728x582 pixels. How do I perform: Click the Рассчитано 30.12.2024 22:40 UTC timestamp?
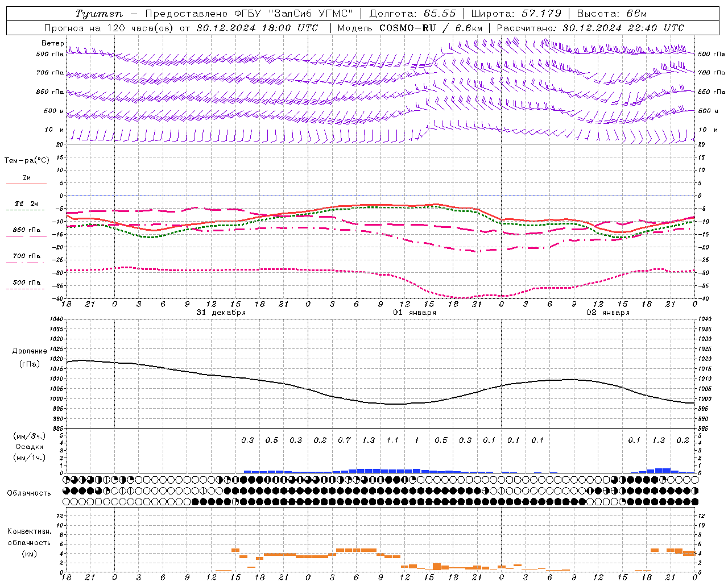(590, 28)
